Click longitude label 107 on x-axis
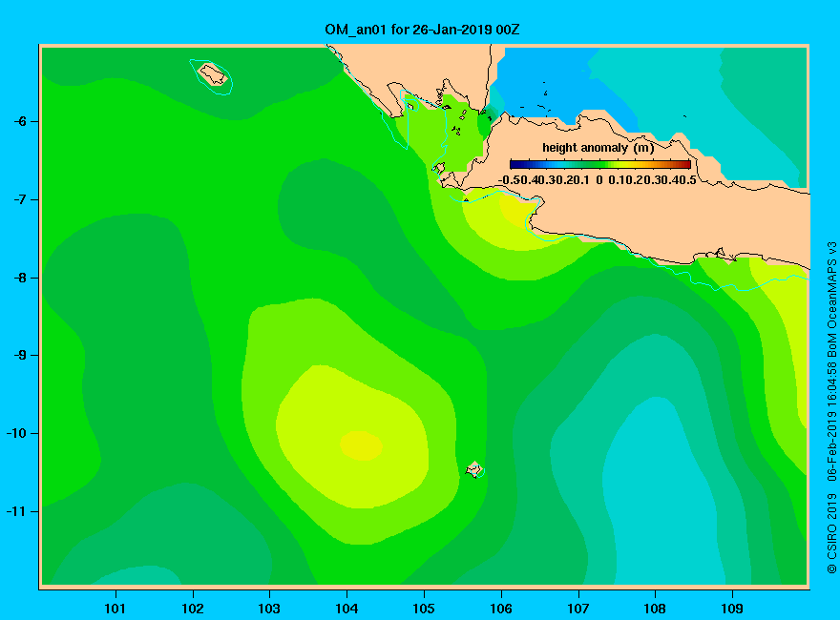Viewport: 840px width, 620px height. click(578, 609)
